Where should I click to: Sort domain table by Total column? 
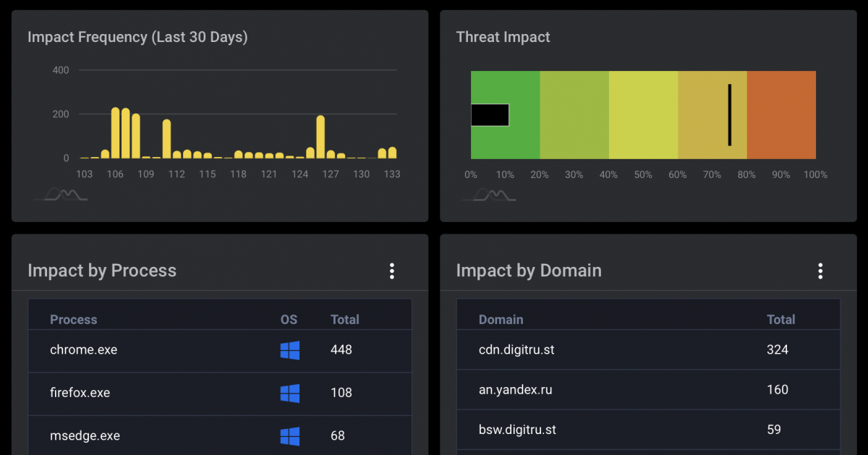point(780,320)
